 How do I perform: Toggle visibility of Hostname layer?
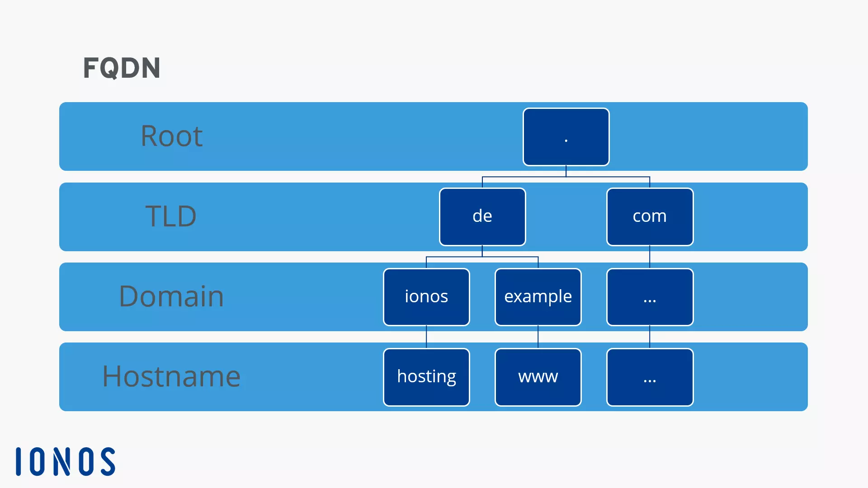[170, 376]
